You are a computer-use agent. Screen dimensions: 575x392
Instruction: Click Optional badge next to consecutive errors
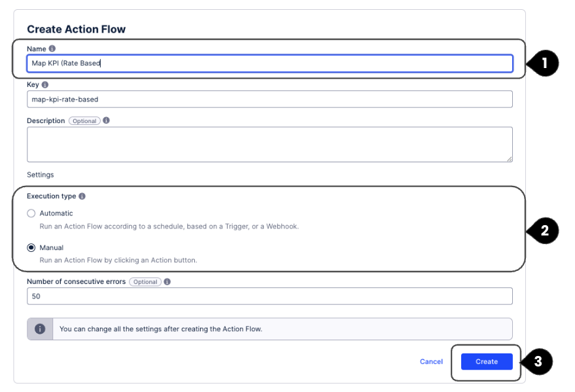point(145,282)
